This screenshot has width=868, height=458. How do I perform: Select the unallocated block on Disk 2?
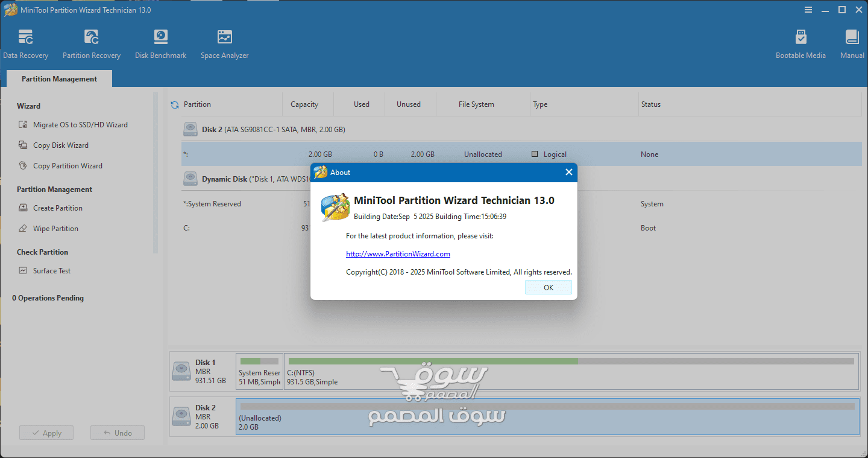(x=542, y=416)
